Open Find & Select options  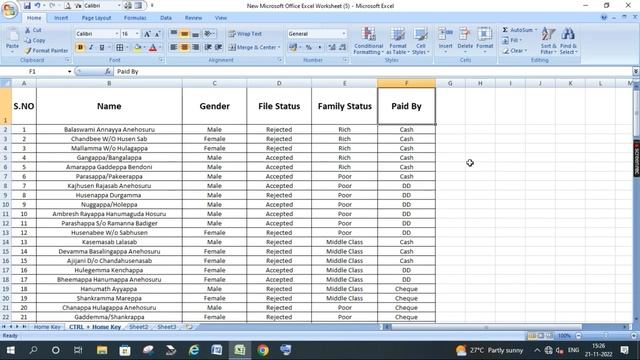click(x=568, y=40)
